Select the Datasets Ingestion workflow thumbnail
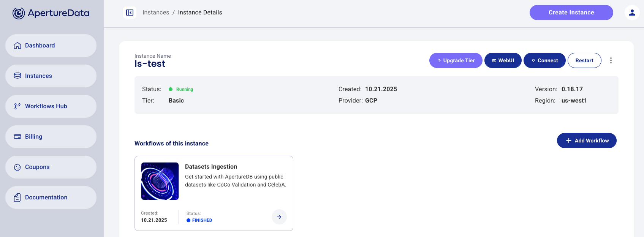 click(x=160, y=181)
